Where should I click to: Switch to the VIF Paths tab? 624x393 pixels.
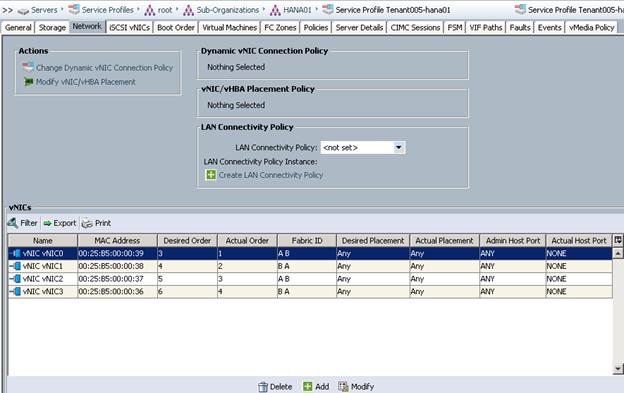click(x=486, y=27)
